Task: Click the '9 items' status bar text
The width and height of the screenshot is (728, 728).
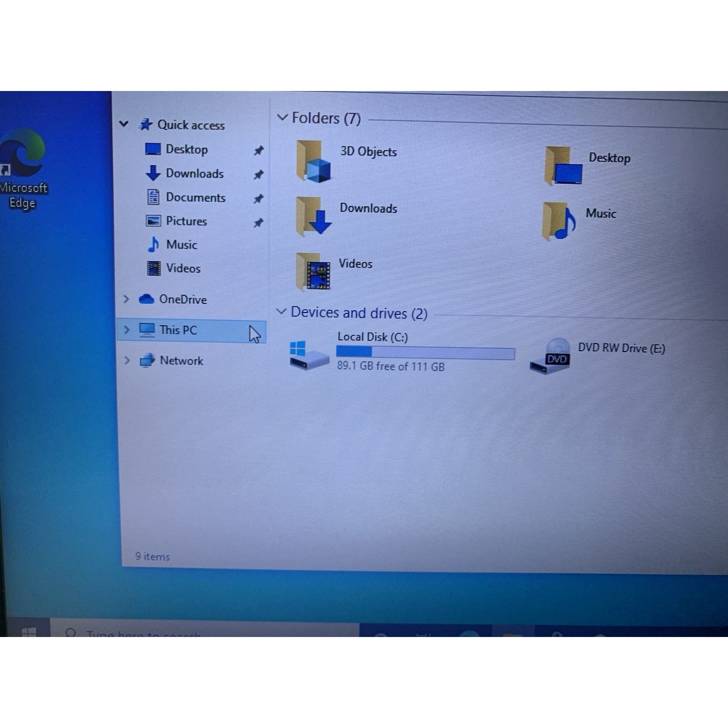Action: 152,556
